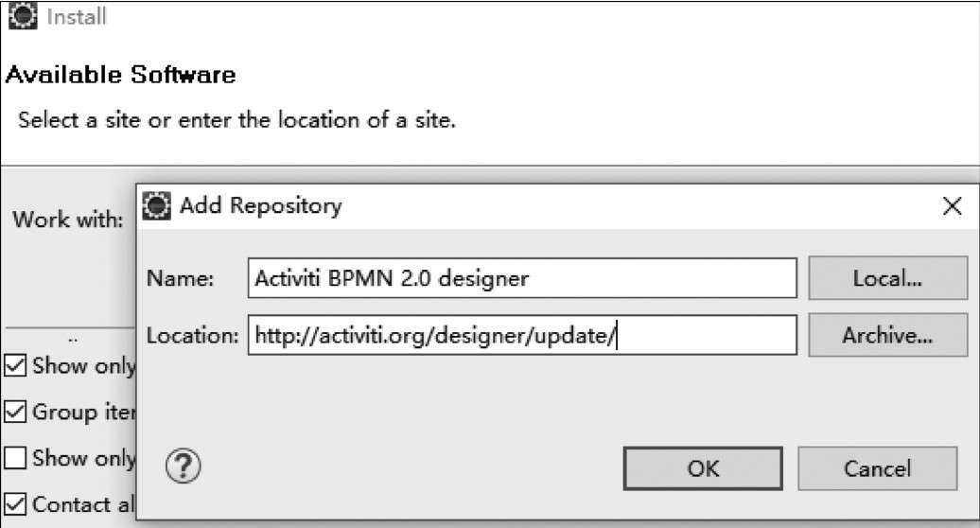Image resolution: width=980 pixels, height=528 pixels.
Task: Confirm the repository with OK
Action: (x=703, y=468)
